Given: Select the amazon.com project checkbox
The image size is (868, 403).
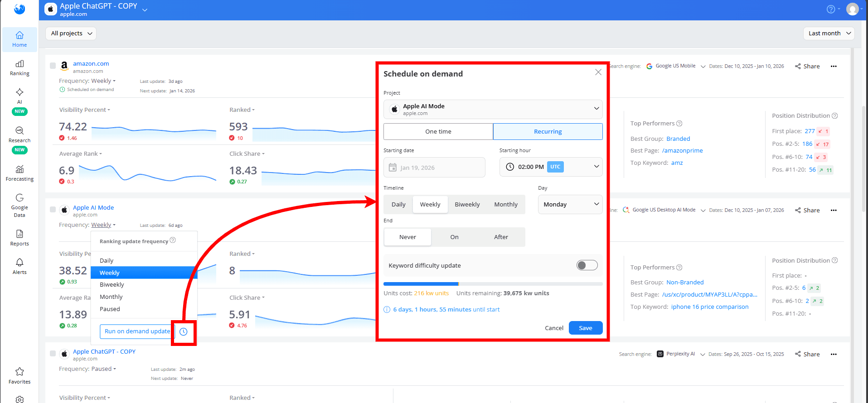Looking at the screenshot, I should 53,66.
